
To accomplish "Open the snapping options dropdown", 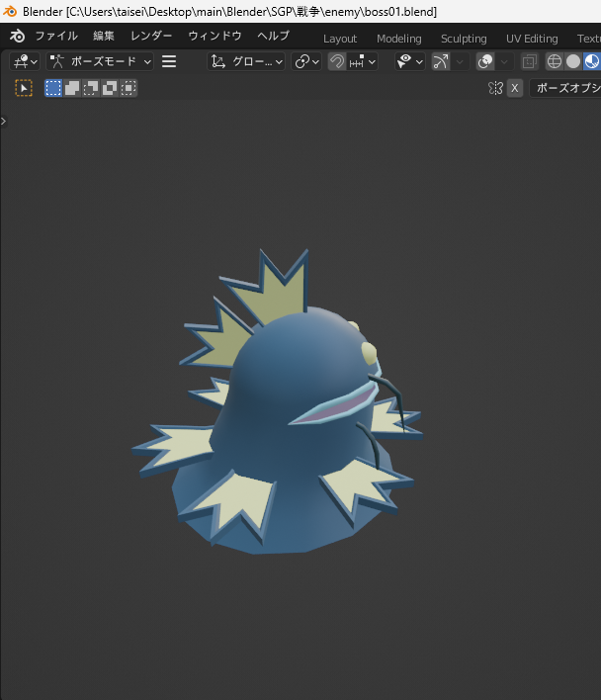I will click(x=363, y=61).
